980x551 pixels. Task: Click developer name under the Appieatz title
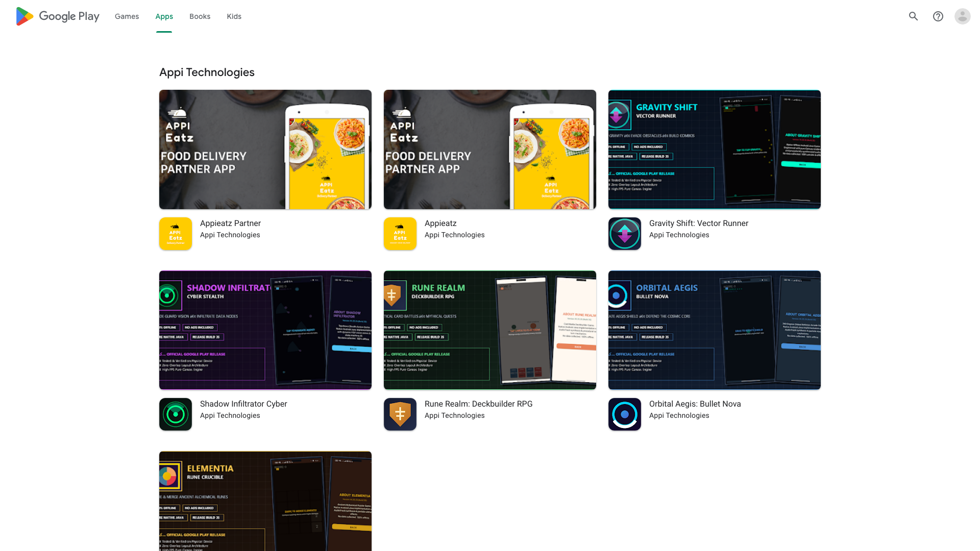[454, 235]
